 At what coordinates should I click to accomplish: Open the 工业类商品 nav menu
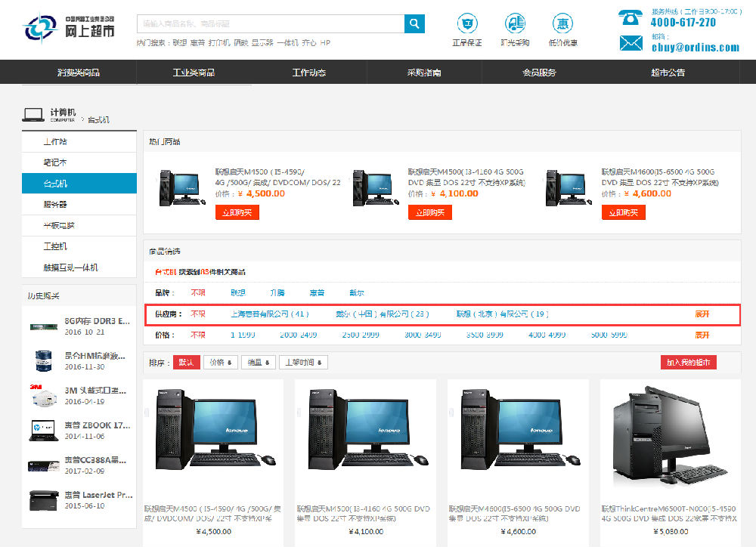[x=194, y=73]
